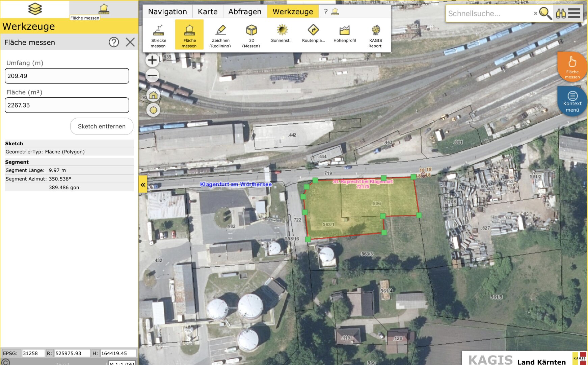This screenshot has height=365, width=588.
Task: Open the Sonnenstand sun tool
Action: coord(282,34)
